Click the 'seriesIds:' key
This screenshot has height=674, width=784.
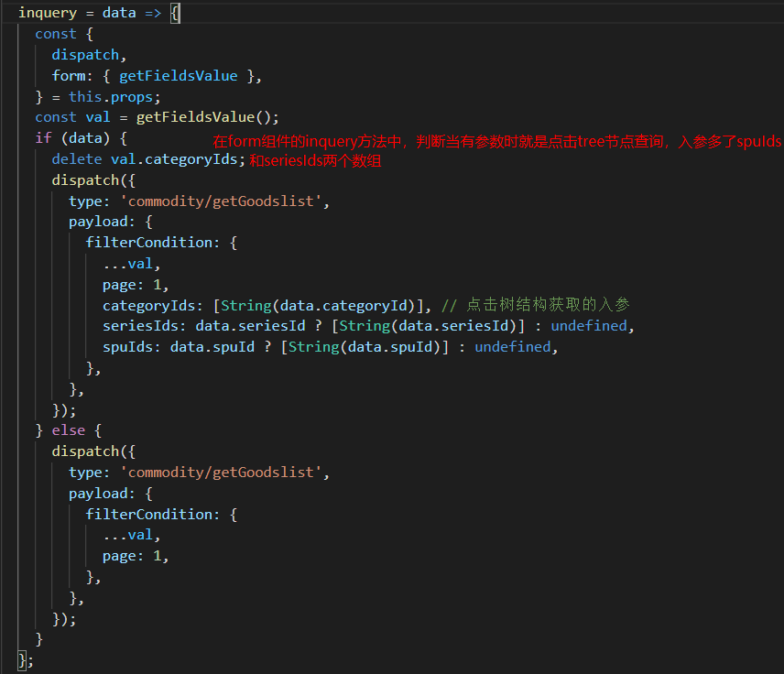pyautogui.click(x=144, y=327)
